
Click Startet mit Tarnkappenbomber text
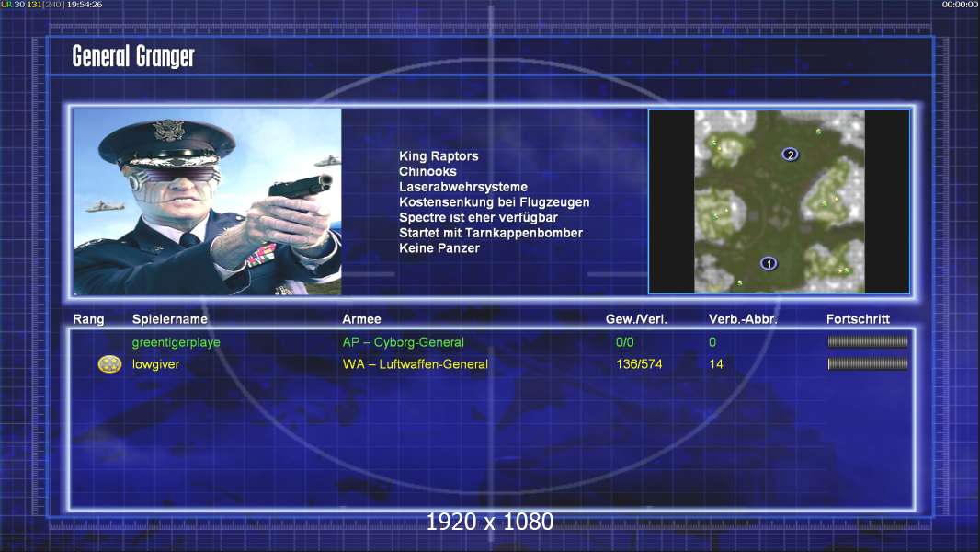491,233
